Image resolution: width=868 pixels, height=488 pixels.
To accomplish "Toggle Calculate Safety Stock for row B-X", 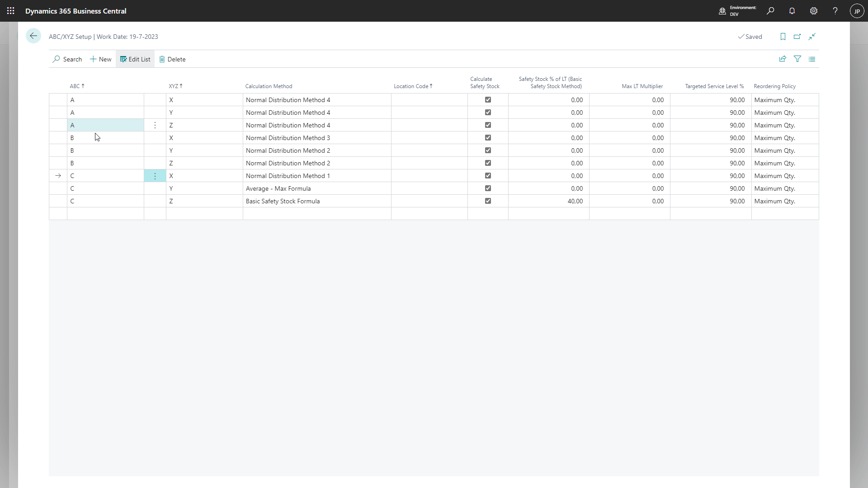I will (x=488, y=138).
